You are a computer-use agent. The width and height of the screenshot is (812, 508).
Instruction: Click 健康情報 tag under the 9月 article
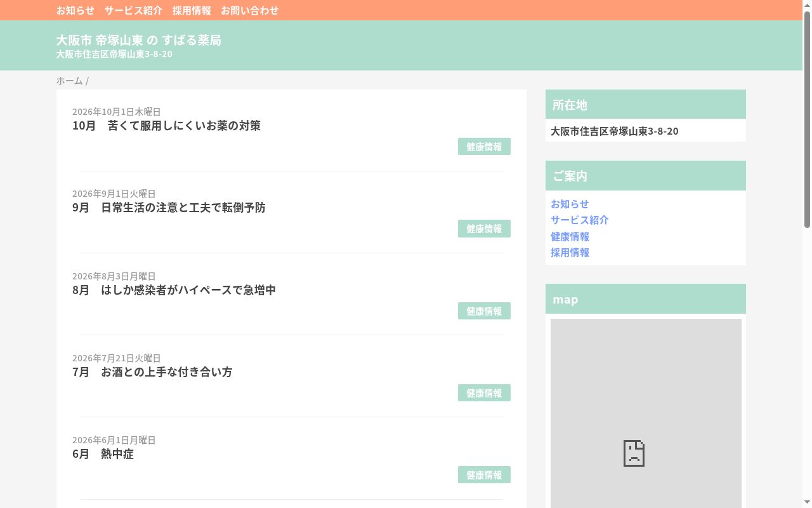[484, 229]
